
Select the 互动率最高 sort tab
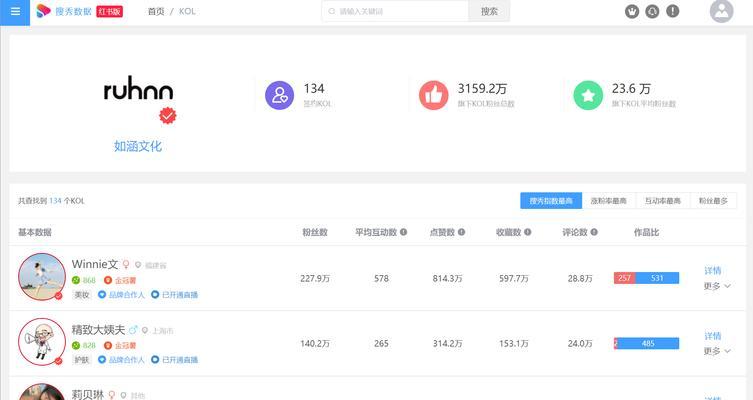[x=663, y=201]
